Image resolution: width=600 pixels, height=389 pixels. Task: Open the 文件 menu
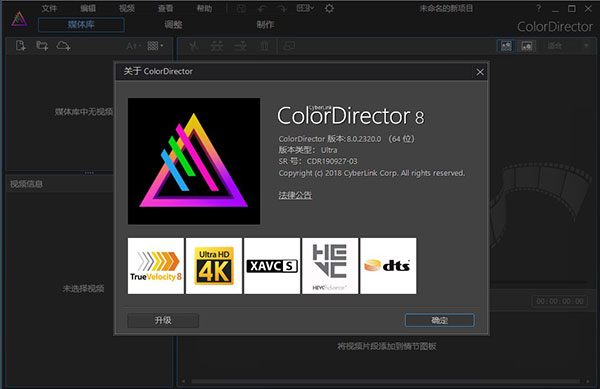49,8
